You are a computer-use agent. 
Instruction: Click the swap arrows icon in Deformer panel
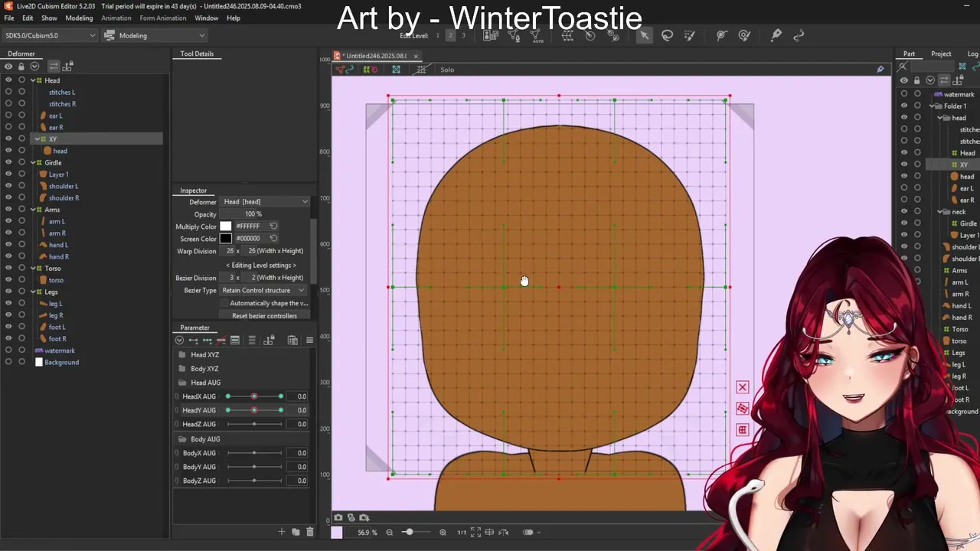click(54, 66)
